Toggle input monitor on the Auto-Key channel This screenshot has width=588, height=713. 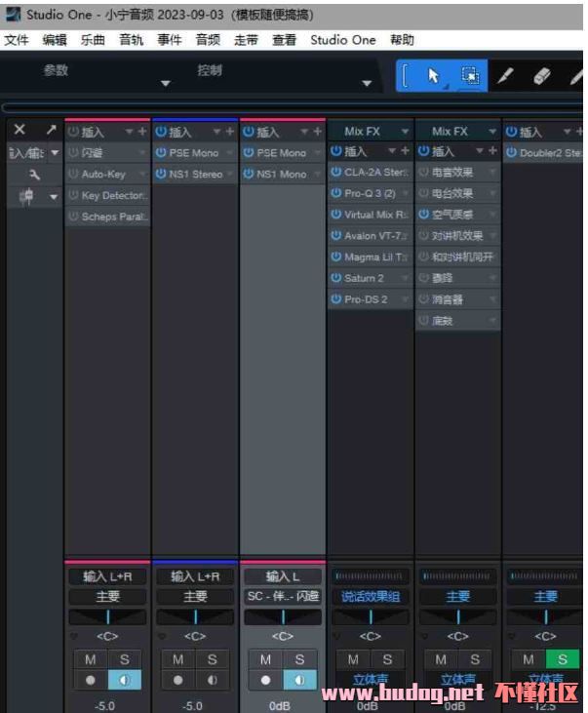124,680
